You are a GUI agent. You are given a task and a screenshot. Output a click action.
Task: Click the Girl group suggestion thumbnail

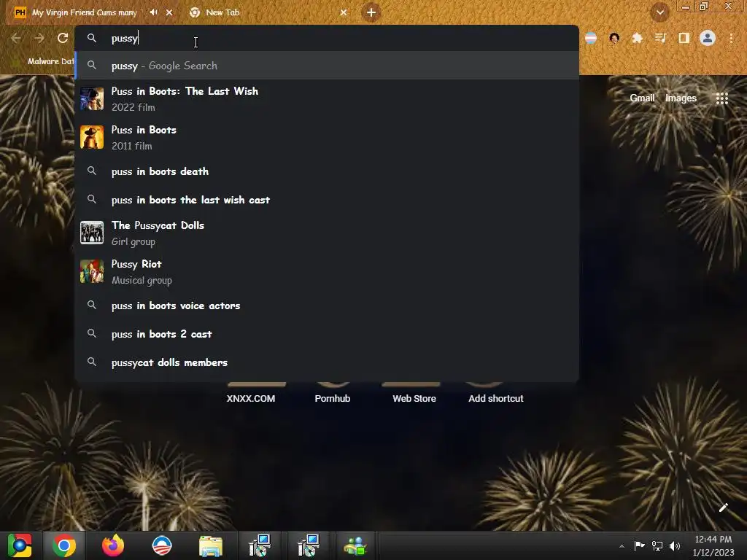(x=92, y=233)
